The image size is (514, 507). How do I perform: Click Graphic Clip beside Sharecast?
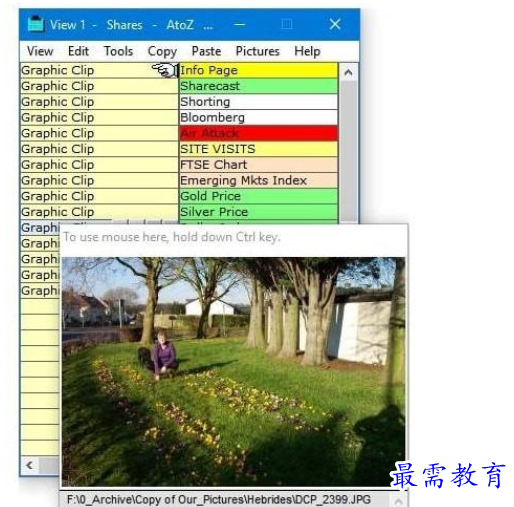(x=99, y=86)
